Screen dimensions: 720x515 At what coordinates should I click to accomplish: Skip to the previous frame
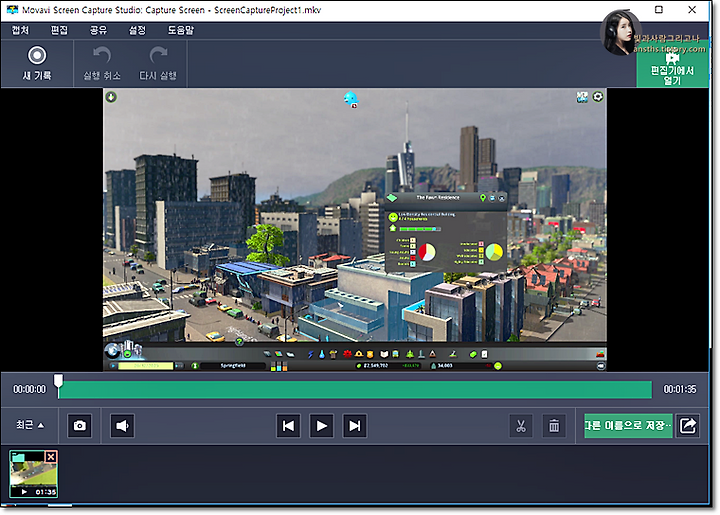[288, 425]
